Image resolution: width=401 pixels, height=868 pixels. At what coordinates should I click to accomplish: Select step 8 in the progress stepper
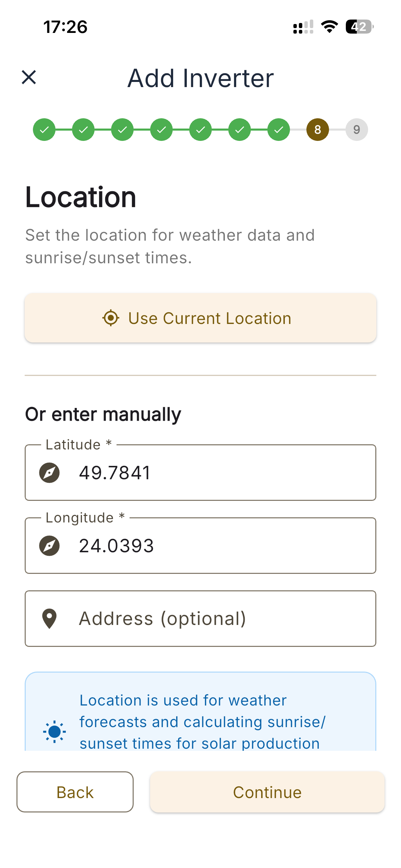[317, 130]
